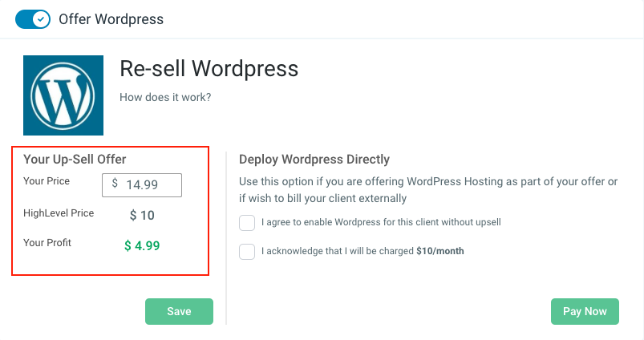Click the 'Your Up-Sell Offer' heading
Screen dimensions: 644x340
[75, 160]
